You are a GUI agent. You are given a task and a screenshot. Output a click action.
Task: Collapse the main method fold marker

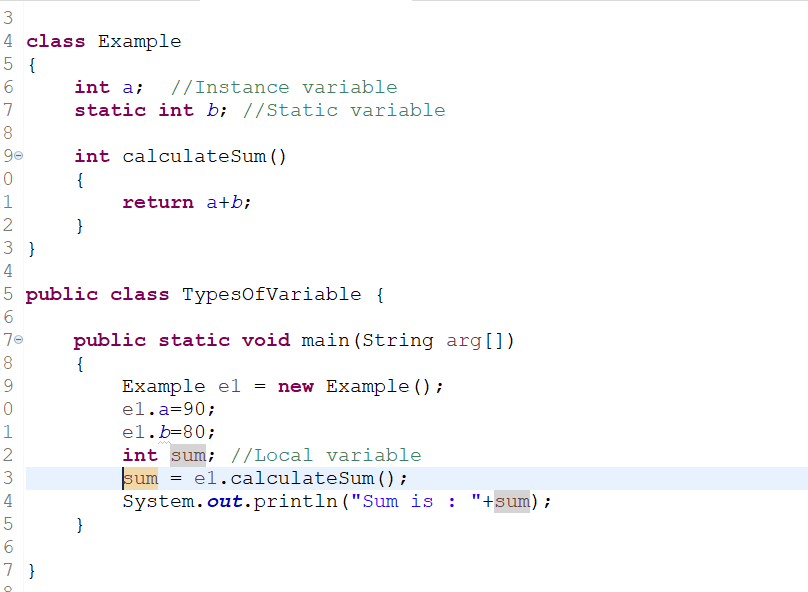tap(18, 340)
